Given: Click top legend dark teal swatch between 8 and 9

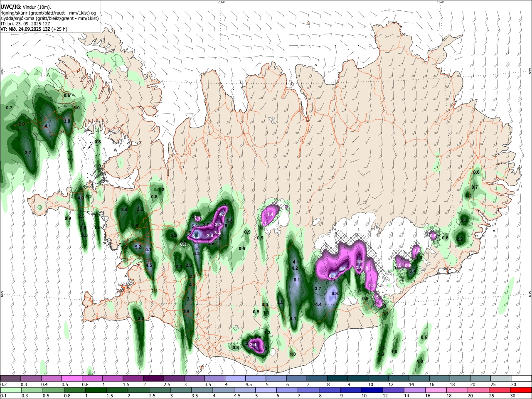Looking at the screenshot, I should point(337,378).
